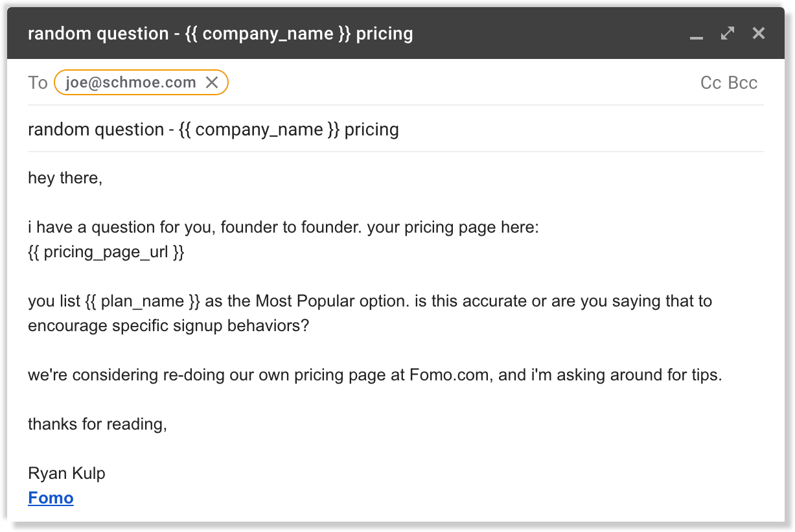Add Cc recipients

point(711,83)
